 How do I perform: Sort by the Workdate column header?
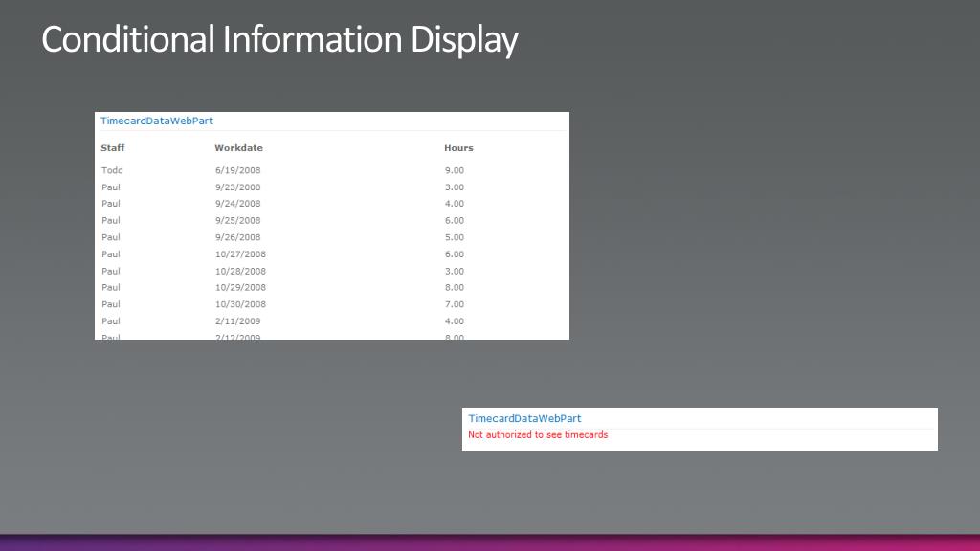(x=238, y=148)
